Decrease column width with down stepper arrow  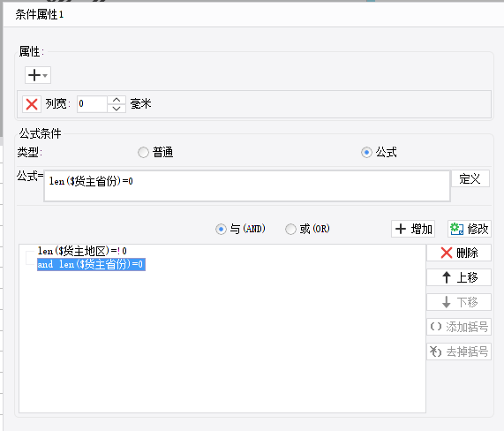coord(117,109)
